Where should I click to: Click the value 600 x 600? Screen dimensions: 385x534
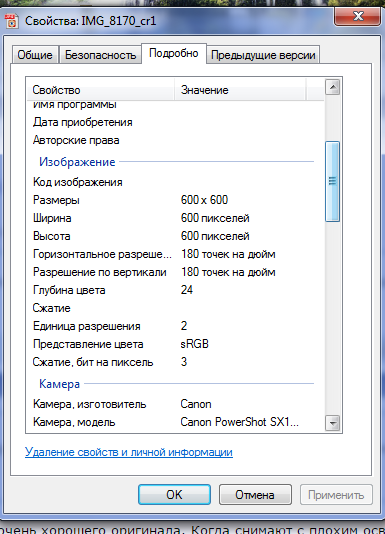click(x=204, y=200)
